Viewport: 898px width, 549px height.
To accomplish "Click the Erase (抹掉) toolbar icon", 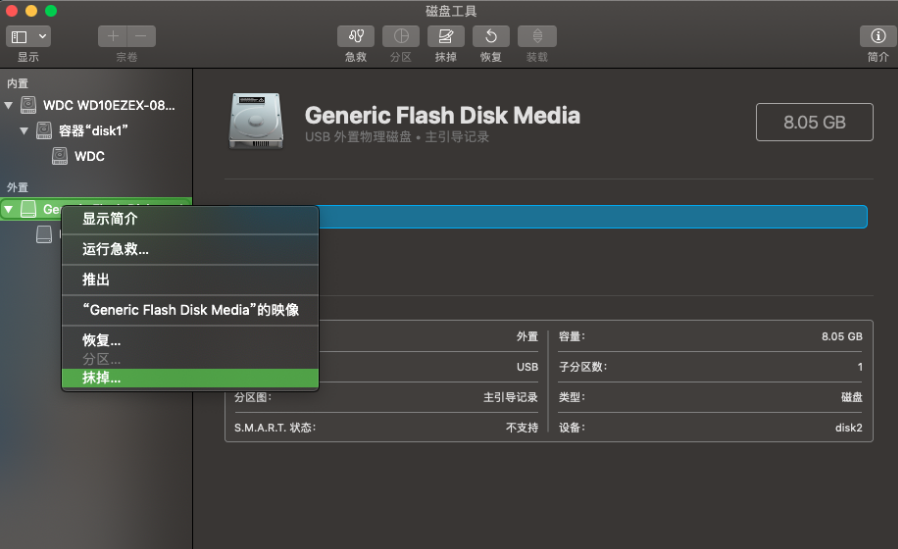I will tap(446, 36).
